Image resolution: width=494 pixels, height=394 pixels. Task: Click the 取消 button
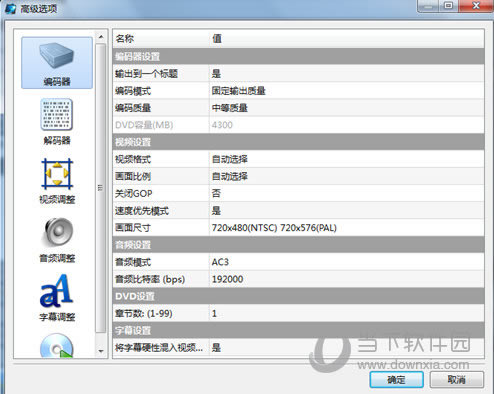click(x=456, y=379)
